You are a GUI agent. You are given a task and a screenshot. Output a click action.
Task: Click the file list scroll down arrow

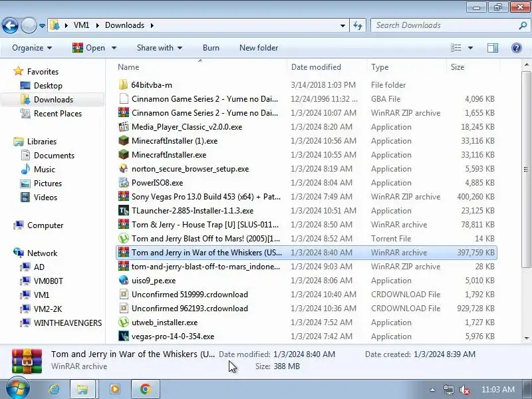[x=527, y=338]
